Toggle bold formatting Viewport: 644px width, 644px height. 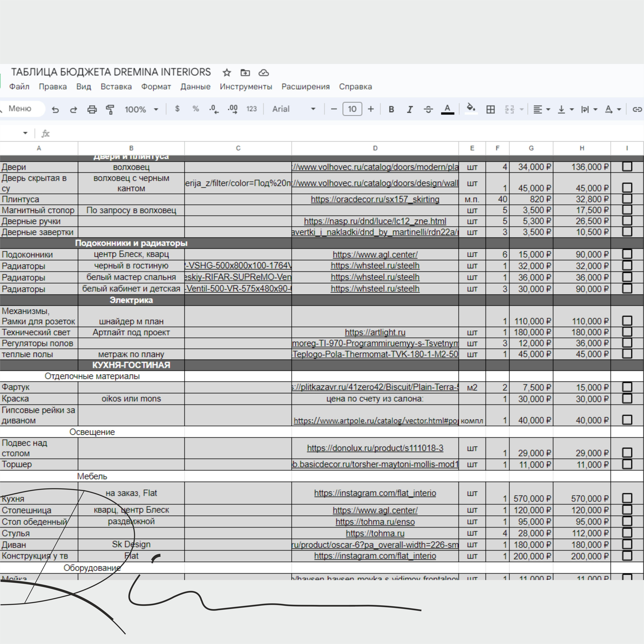point(391,109)
